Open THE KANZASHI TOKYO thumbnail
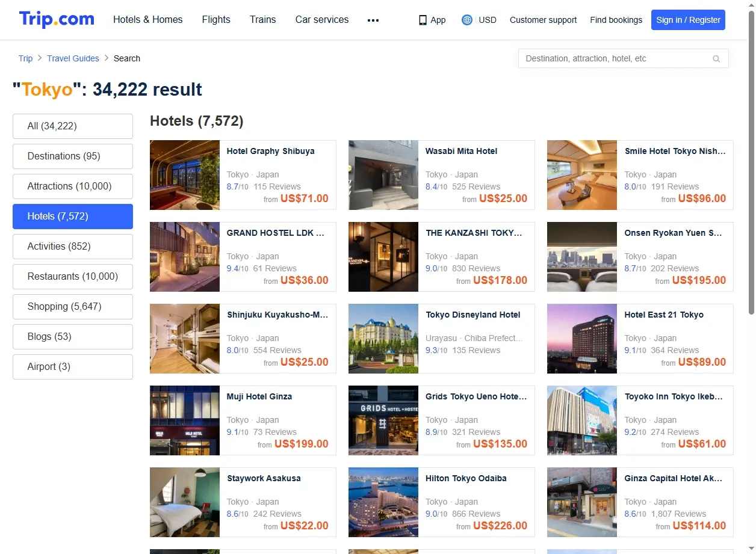This screenshot has height=554, width=756. pos(383,257)
